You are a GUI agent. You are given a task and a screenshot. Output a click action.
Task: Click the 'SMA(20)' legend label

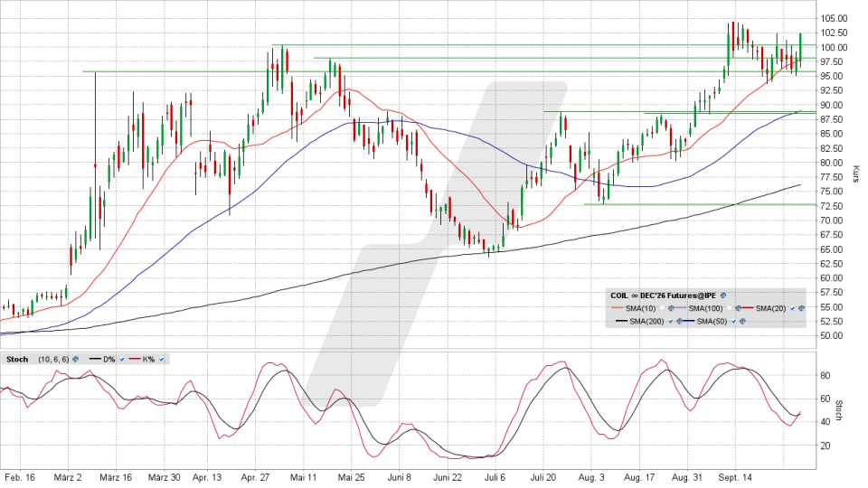click(x=770, y=308)
